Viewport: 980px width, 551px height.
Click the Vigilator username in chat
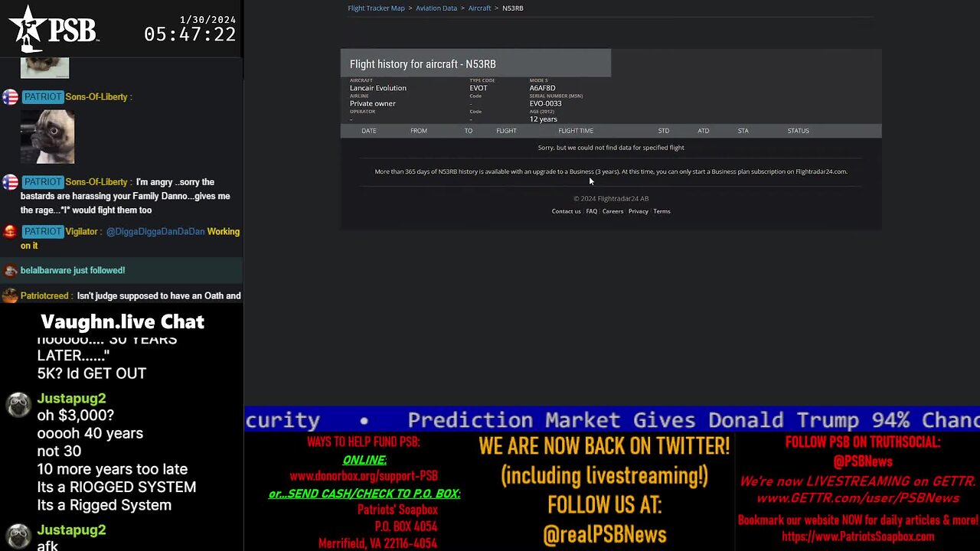(x=82, y=231)
